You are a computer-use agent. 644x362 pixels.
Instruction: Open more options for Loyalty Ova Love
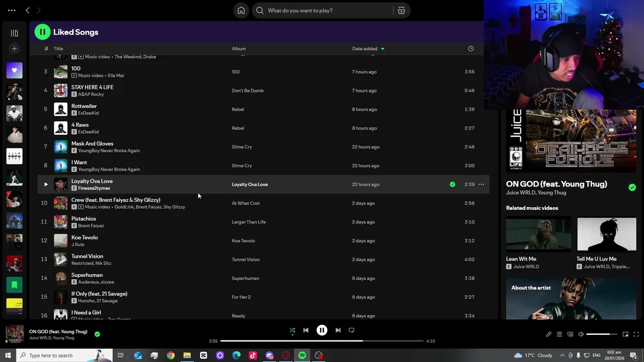click(x=481, y=185)
